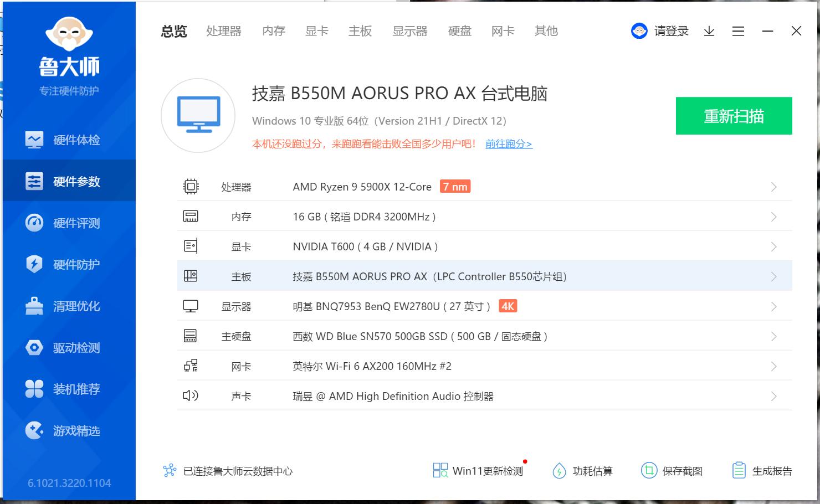
Task: Click the 重新扫描 rescan button
Action: 734,116
